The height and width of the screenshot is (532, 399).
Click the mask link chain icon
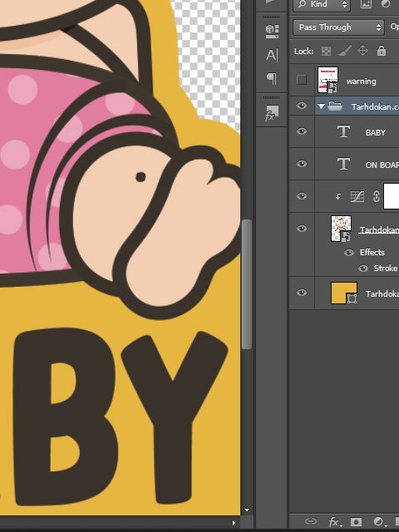tap(376, 196)
